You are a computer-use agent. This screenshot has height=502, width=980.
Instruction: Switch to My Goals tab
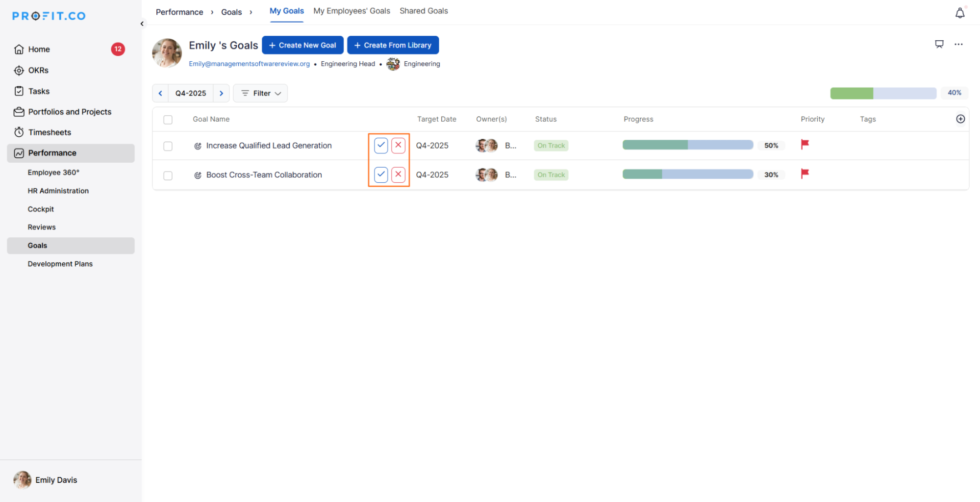point(286,11)
